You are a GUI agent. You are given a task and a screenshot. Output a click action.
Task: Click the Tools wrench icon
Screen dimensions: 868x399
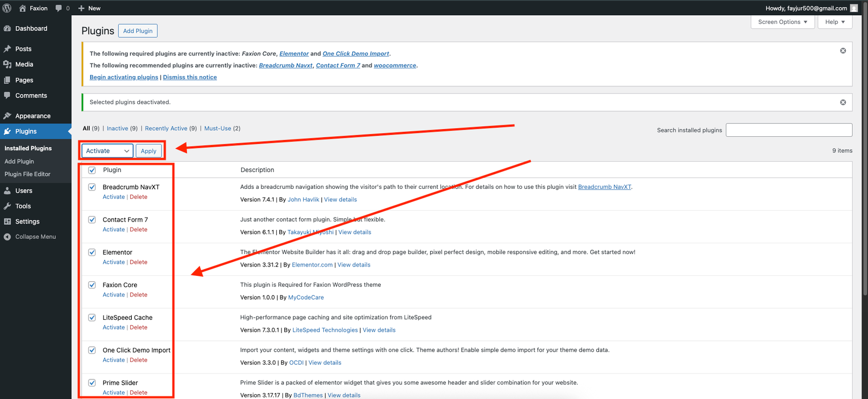[x=7, y=206]
